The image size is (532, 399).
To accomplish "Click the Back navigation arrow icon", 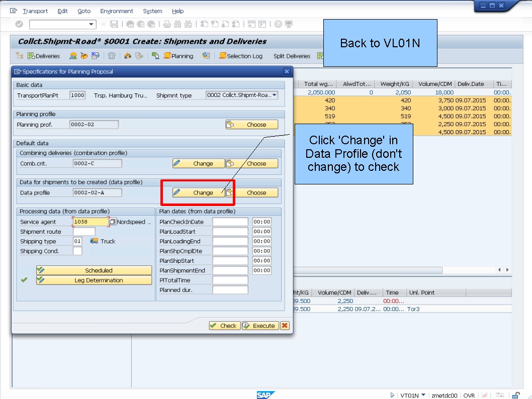I will point(130,24).
